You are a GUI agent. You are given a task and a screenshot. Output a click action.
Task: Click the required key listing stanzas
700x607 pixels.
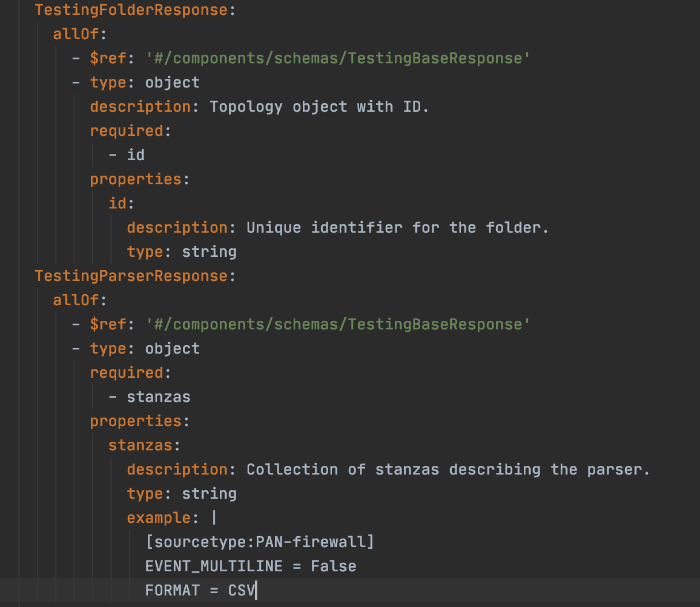coord(125,372)
